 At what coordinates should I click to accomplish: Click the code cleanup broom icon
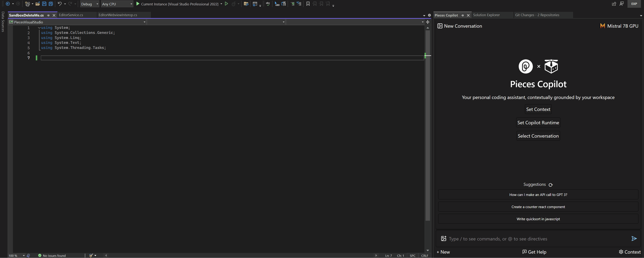pos(91,255)
